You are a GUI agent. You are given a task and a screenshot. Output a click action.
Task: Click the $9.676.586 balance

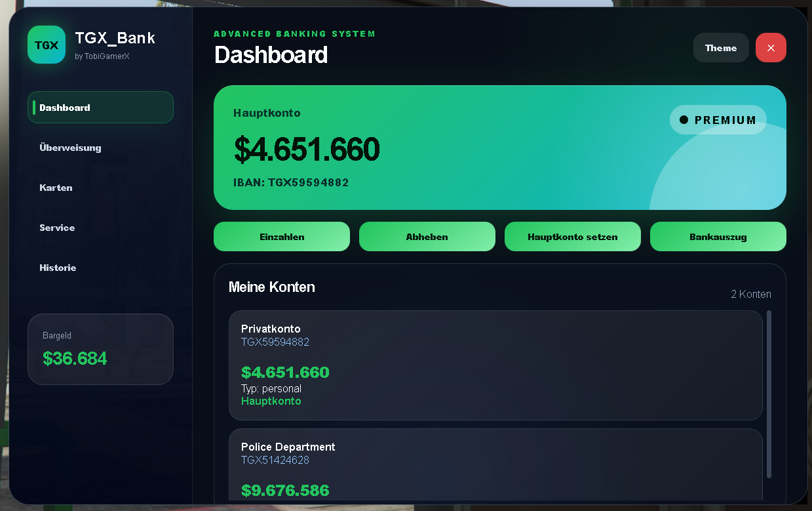pyautogui.click(x=285, y=491)
